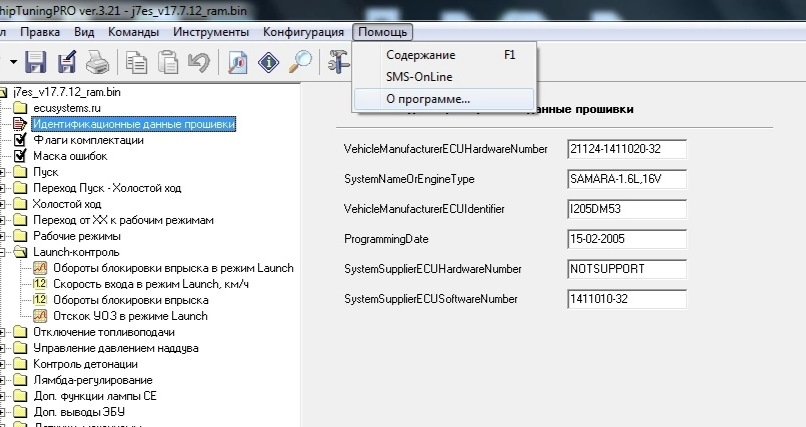Choose SMS-OnLine from the help menu
The image size is (806, 427).
444,77
